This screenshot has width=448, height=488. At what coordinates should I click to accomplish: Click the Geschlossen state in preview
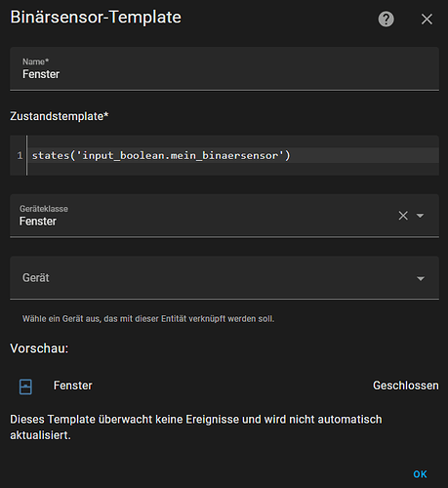pos(405,386)
